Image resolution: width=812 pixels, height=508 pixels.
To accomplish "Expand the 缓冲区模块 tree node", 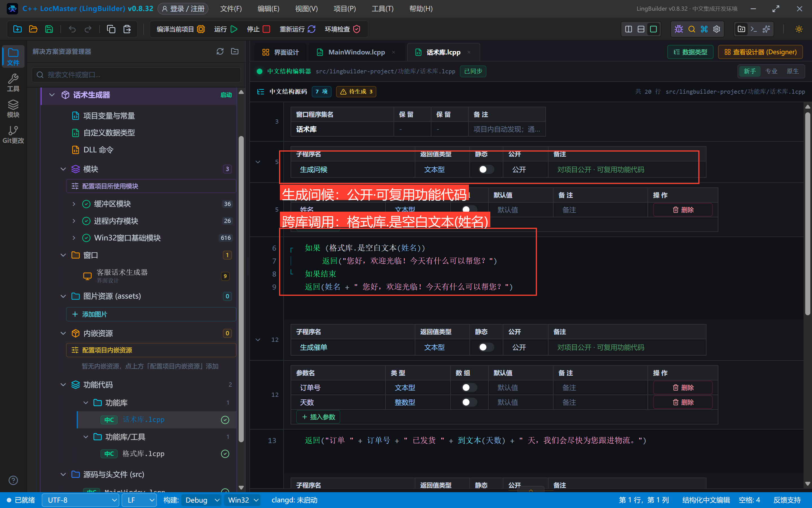I will point(74,204).
